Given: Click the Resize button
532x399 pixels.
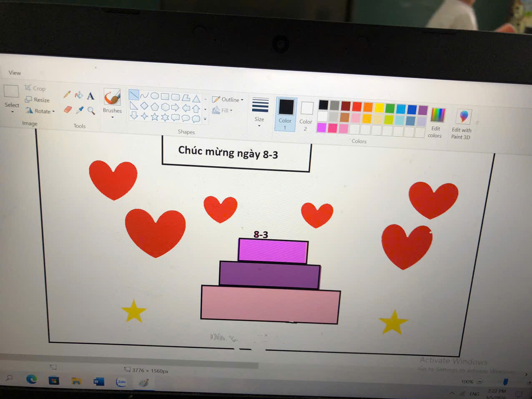Looking at the screenshot, I should pos(38,100).
